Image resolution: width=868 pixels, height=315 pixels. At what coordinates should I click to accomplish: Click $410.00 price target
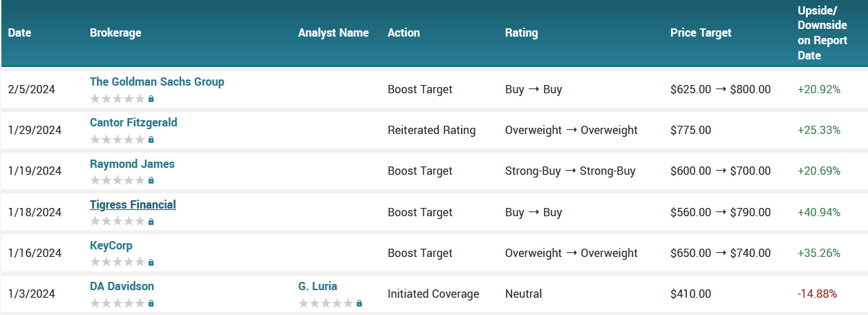click(x=691, y=294)
